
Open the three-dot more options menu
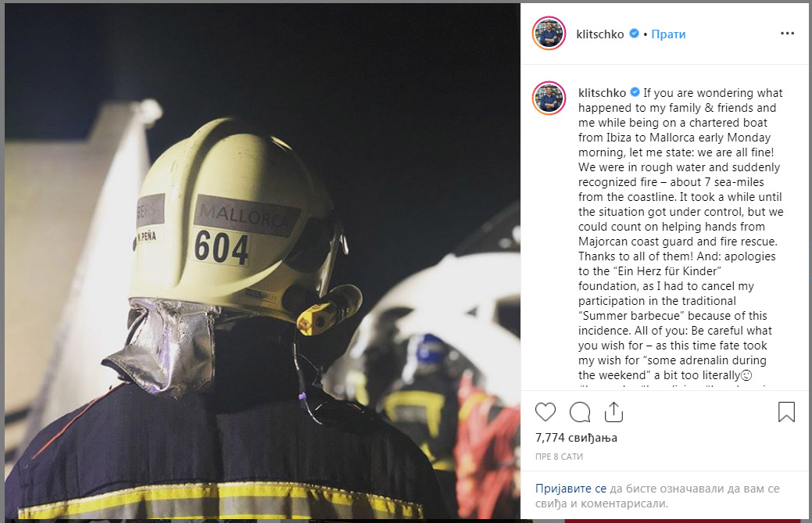(x=787, y=33)
